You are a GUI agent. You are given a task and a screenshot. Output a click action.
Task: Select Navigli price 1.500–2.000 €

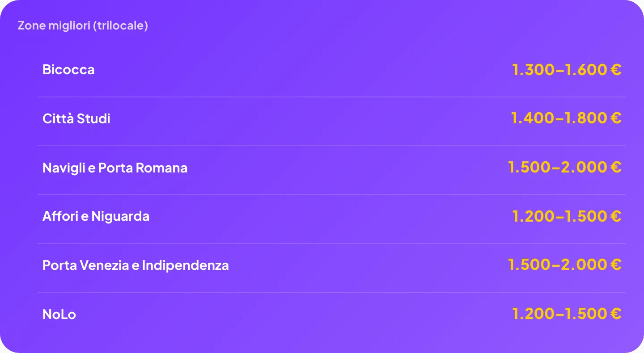coord(565,167)
